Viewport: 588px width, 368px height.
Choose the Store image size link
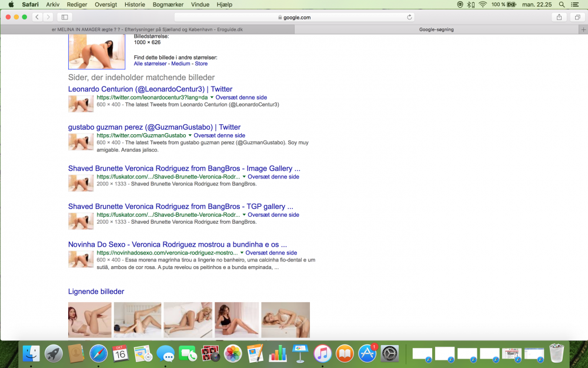(x=201, y=64)
